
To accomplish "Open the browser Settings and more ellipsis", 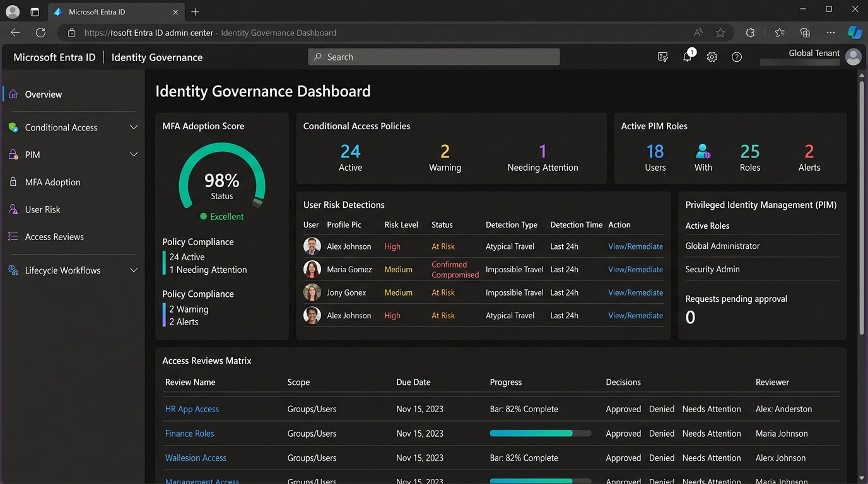I will click(x=830, y=33).
